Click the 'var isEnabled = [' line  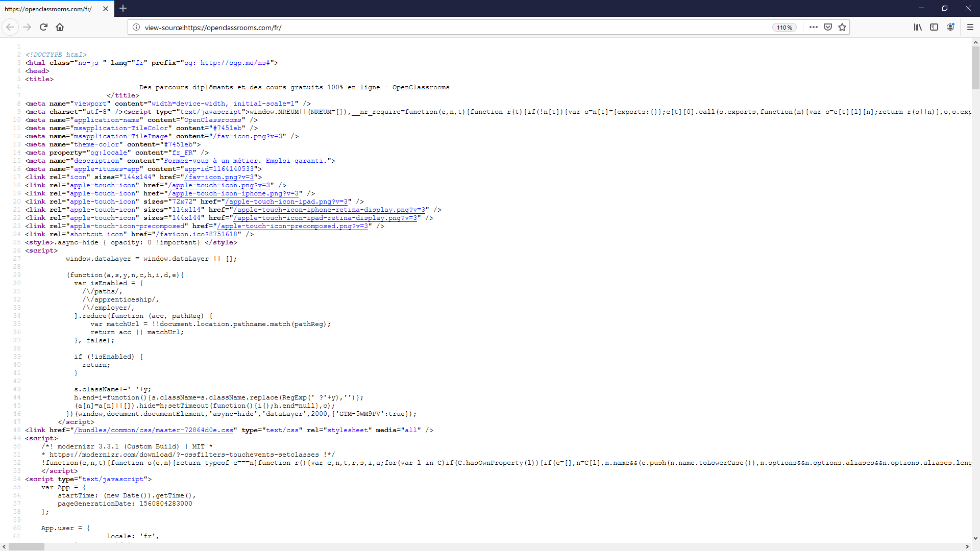109,283
